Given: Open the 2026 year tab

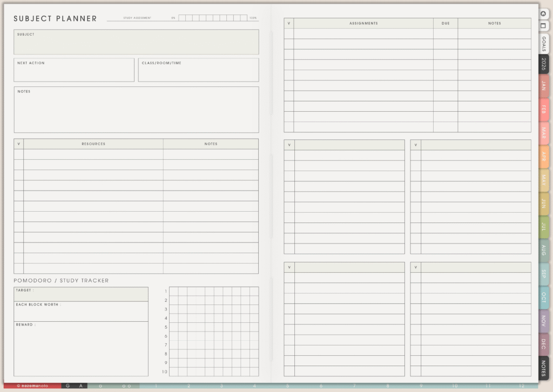Looking at the screenshot, I should click(543, 64).
